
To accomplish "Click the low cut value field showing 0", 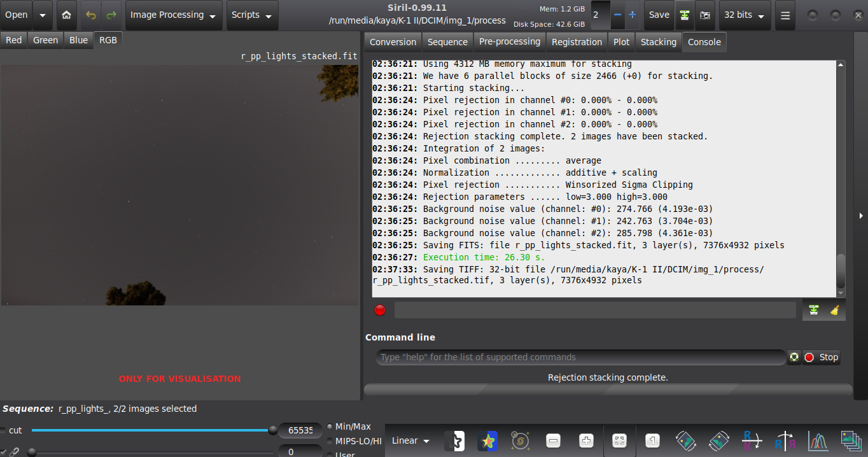I will [300, 451].
